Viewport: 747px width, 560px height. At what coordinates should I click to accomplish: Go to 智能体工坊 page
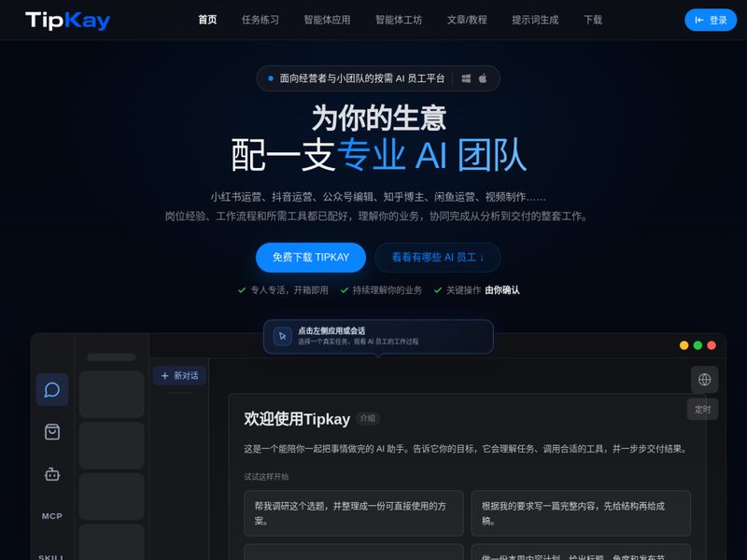(399, 20)
